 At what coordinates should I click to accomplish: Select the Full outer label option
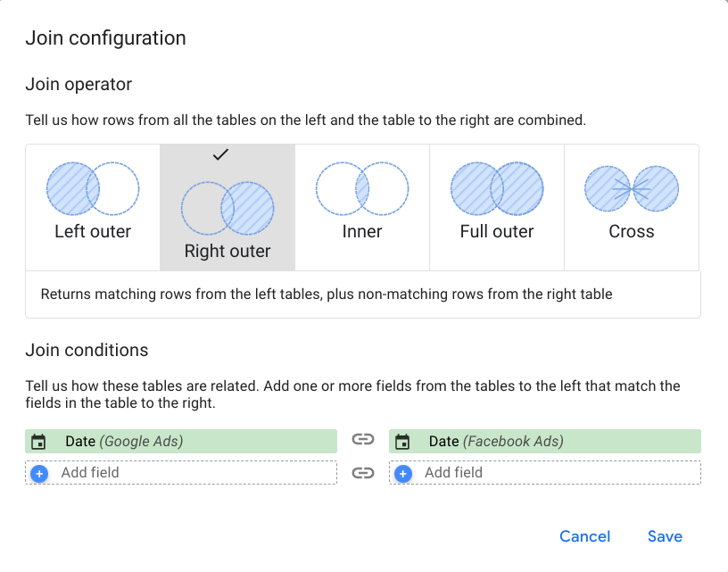coord(497,231)
